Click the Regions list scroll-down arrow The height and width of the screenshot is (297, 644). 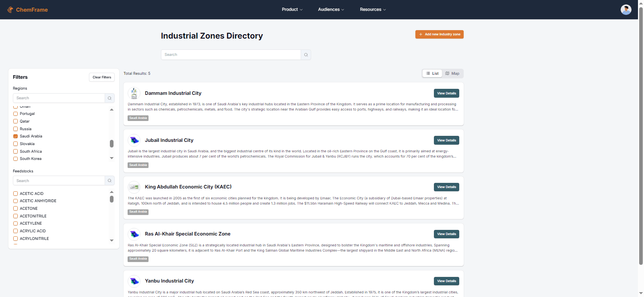(x=111, y=158)
